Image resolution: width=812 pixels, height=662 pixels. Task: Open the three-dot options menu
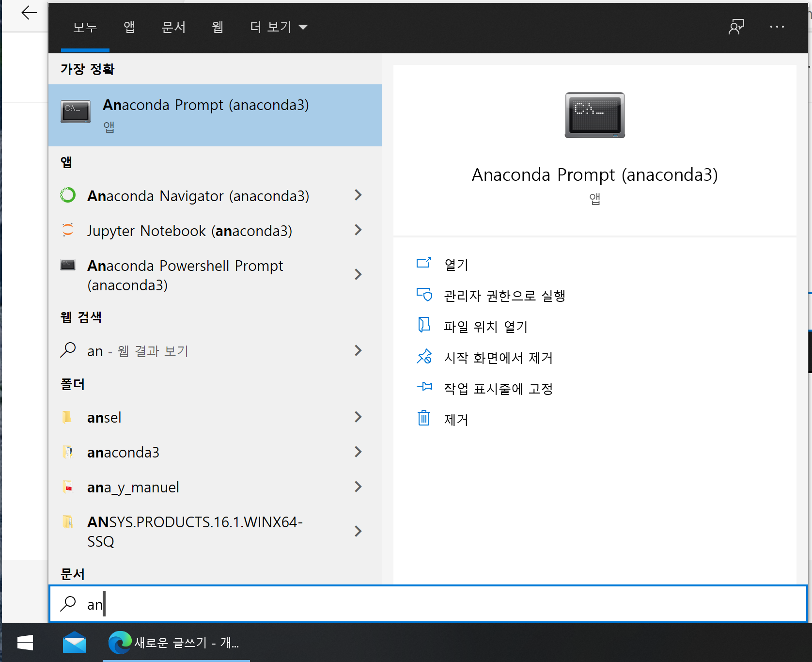point(777,27)
